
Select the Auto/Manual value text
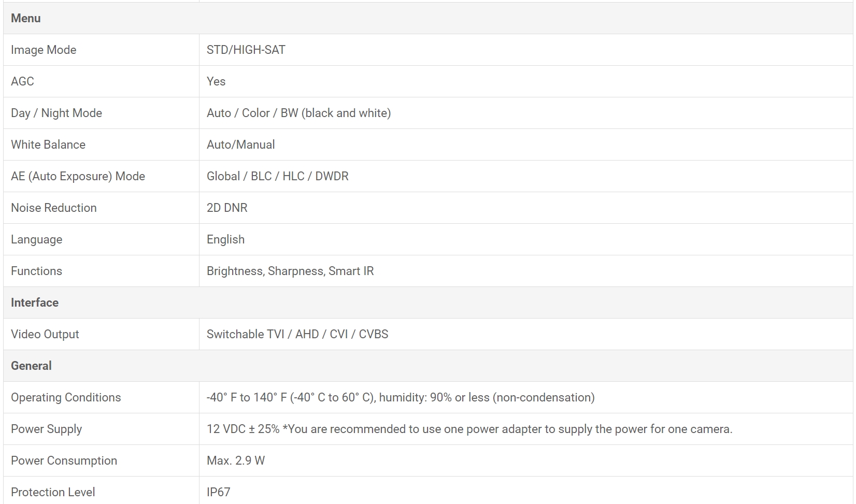240,145
